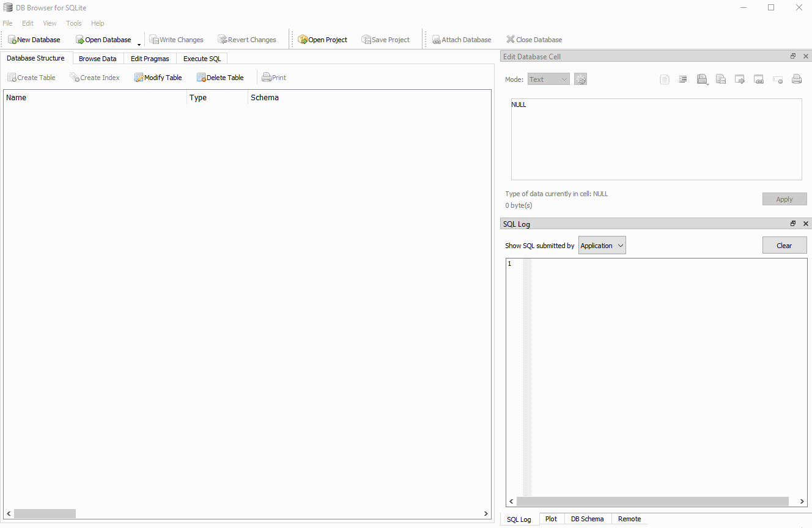This screenshot has width=812, height=528.
Task: Open the Edit menu
Action: [x=28, y=23]
